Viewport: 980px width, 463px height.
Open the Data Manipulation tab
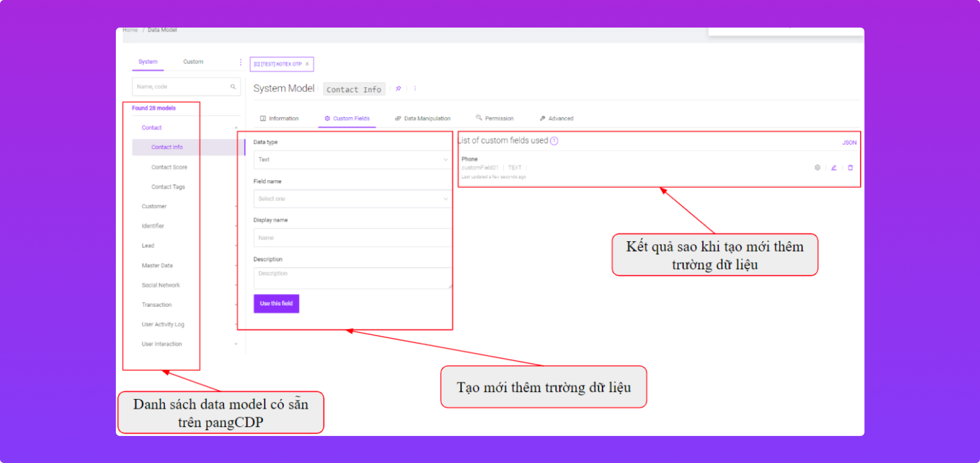click(423, 118)
